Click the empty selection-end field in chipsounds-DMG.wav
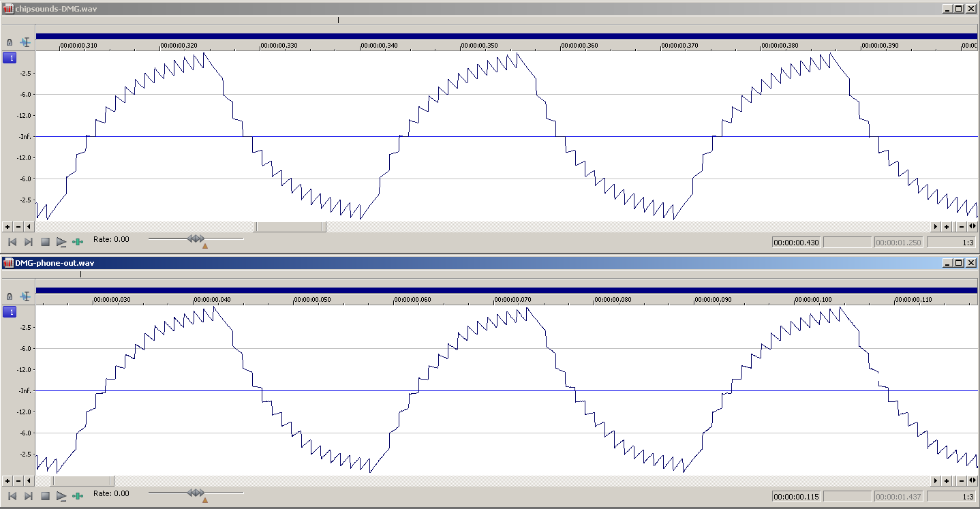Image resolution: width=980 pixels, height=509 pixels. point(848,243)
